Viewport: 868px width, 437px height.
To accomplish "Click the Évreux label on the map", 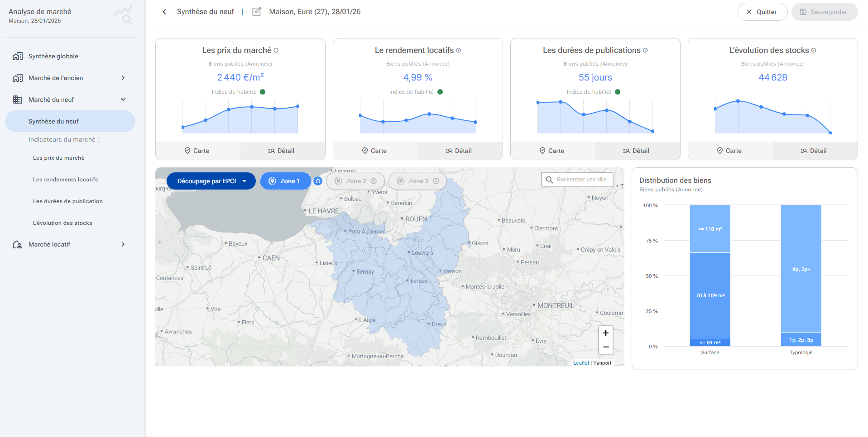I will click(x=419, y=281).
